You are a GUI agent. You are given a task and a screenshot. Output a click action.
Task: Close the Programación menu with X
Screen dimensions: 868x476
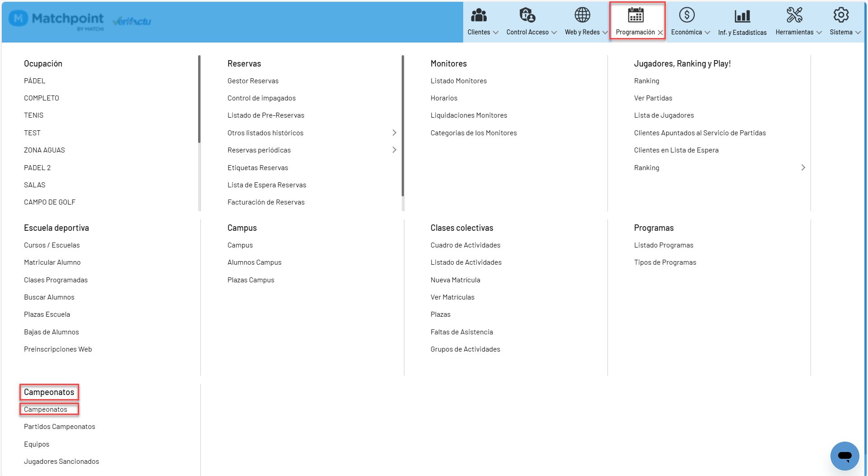point(660,33)
